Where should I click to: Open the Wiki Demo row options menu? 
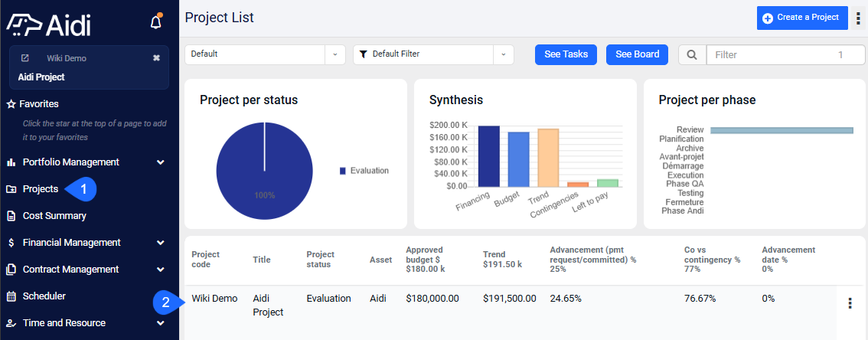[850, 303]
